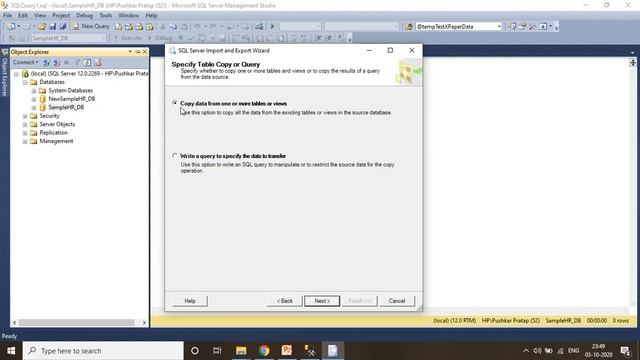640x360 pixels.
Task: Close the Object Explorer panel
Action: click(x=145, y=52)
